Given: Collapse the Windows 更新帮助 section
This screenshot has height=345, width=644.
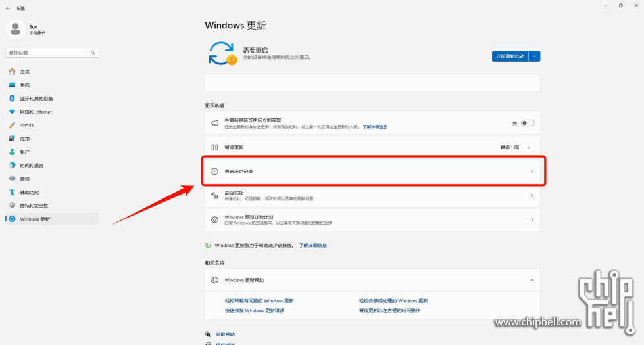Looking at the screenshot, I should click(x=532, y=280).
